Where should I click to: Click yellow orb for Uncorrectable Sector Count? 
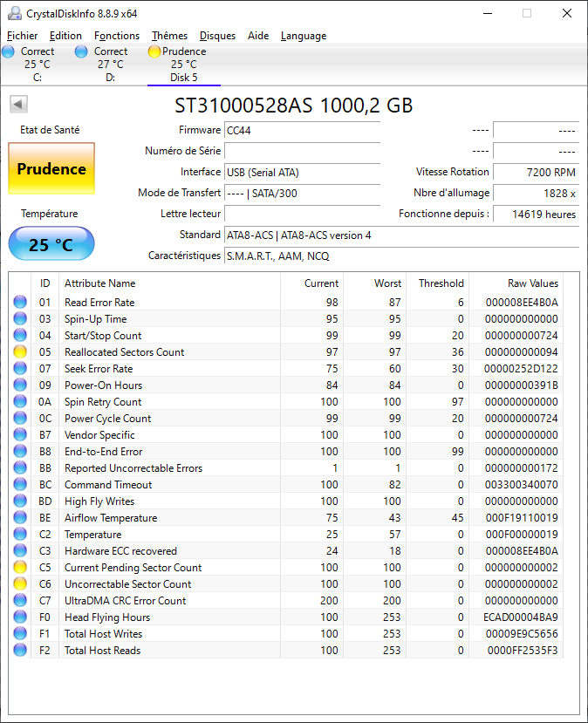tap(20, 584)
